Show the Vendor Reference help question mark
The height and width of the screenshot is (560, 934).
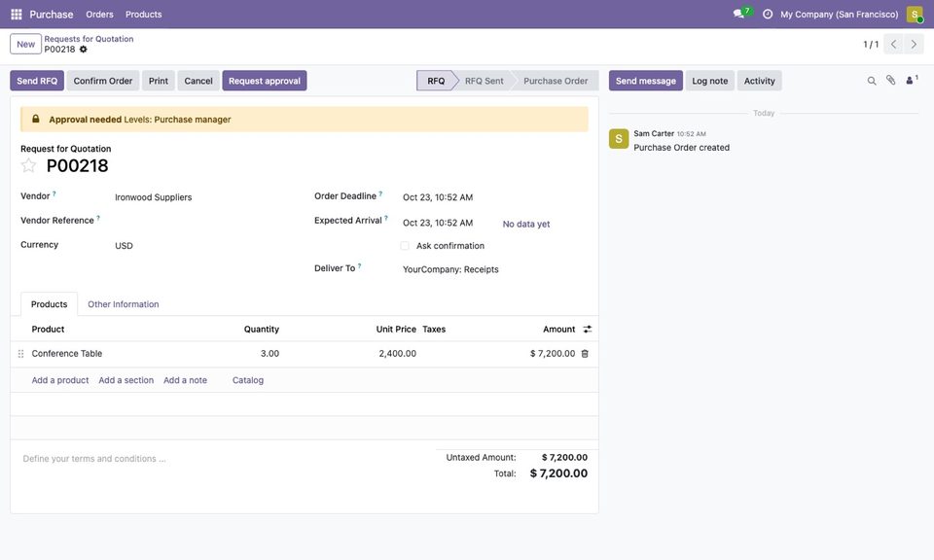pyautogui.click(x=98, y=218)
